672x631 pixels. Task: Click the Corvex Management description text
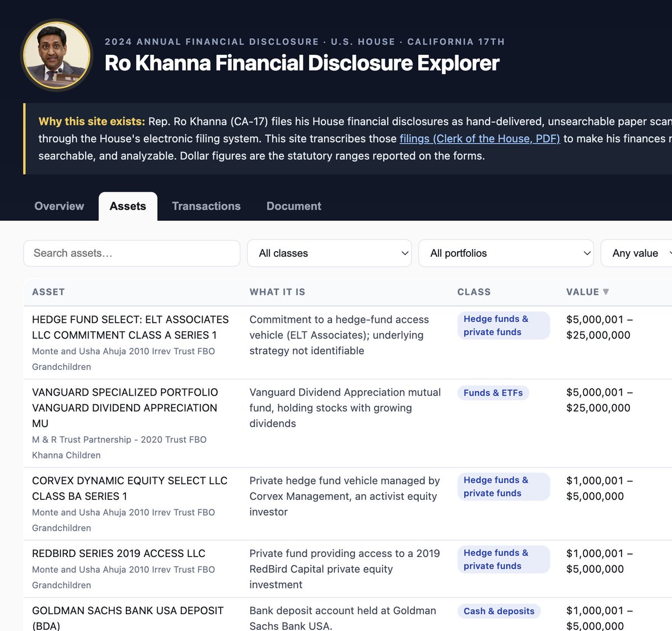click(x=344, y=496)
